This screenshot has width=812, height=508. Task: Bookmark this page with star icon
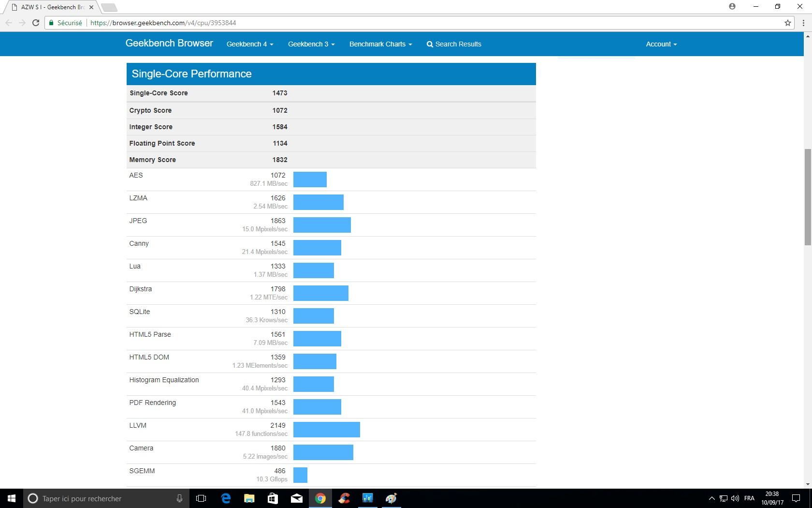(788, 23)
